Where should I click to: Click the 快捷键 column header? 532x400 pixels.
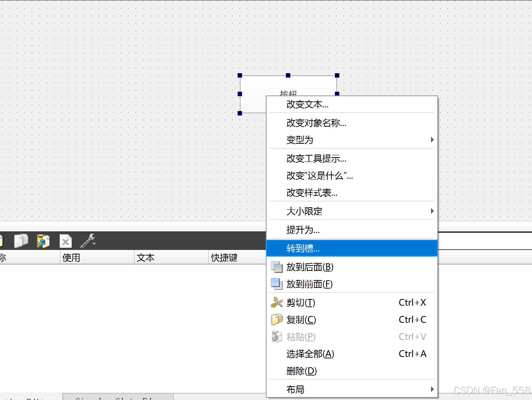pos(238,257)
